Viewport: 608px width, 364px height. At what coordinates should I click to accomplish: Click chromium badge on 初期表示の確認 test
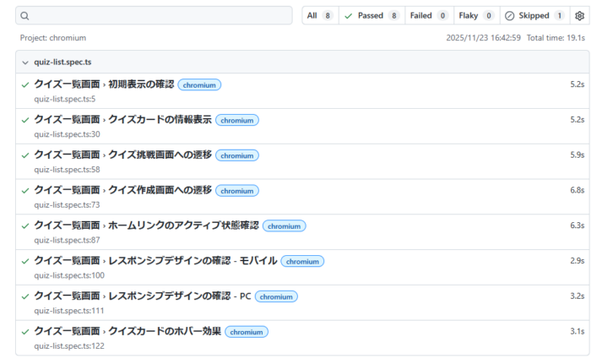(199, 84)
